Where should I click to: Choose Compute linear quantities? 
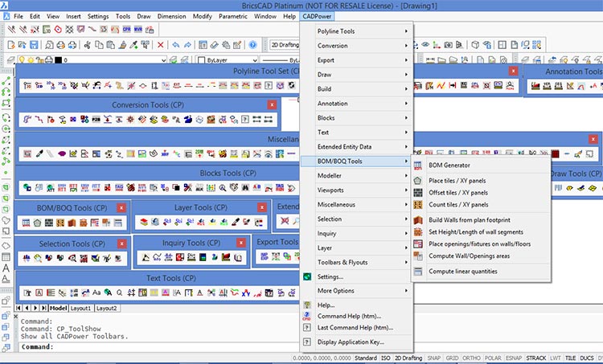[x=462, y=271]
